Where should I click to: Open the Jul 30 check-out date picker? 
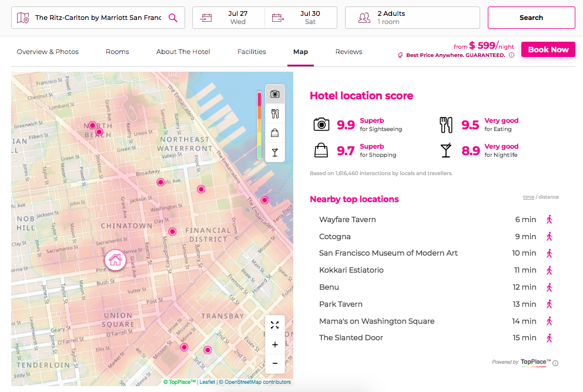pos(301,18)
